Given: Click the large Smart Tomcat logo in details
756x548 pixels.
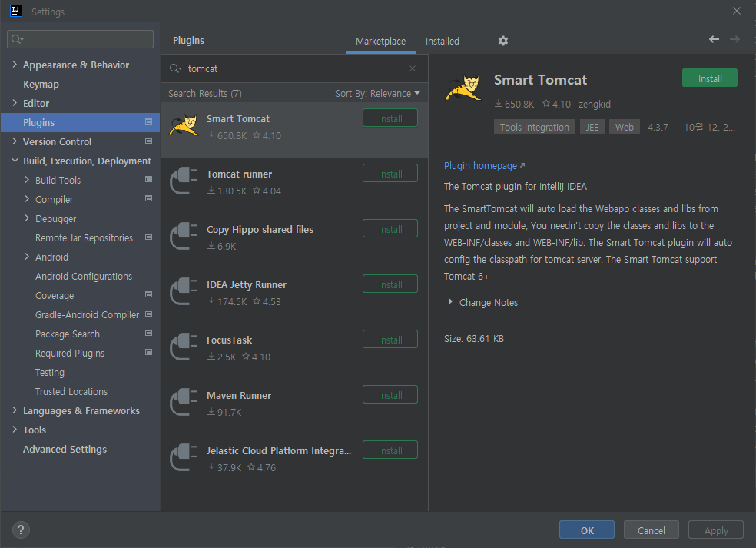Looking at the screenshot, I should click(463, 88).
